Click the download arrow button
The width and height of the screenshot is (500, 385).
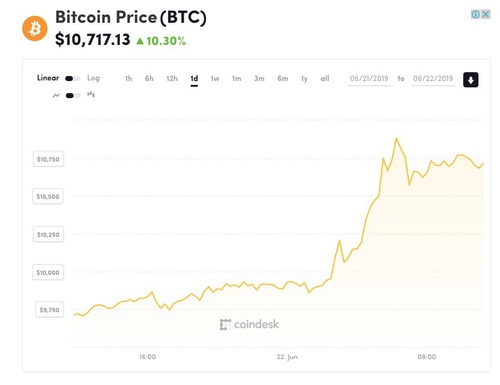[x=471, y=80]
